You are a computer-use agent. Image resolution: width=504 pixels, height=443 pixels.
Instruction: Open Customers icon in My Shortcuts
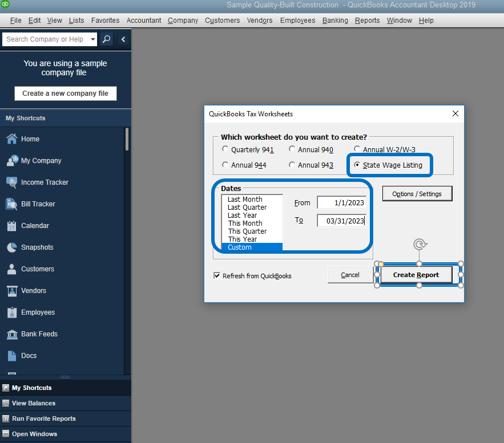pyautogui.click(x=12, y=269)
